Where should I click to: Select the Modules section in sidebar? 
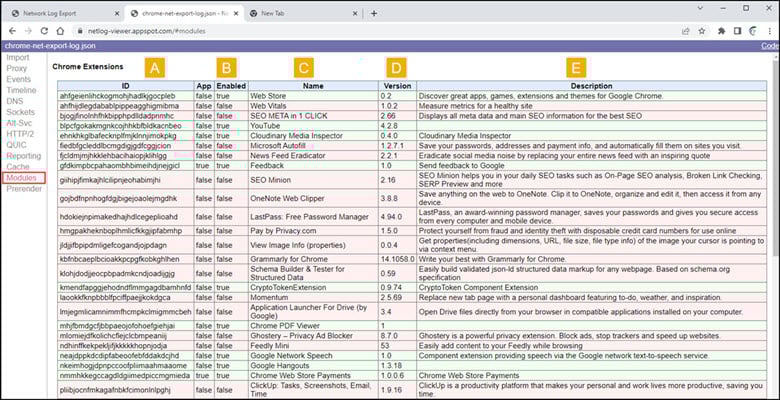point(23,178)
